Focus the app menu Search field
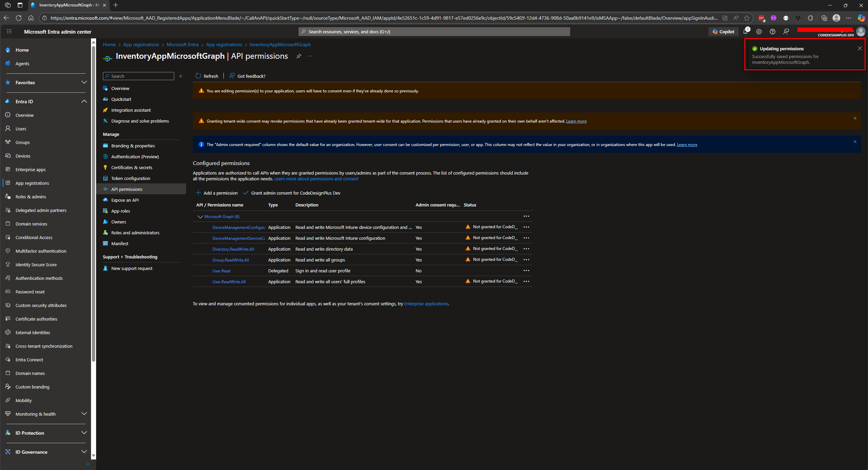Screen dimensions: 868x470 (139, 76)
